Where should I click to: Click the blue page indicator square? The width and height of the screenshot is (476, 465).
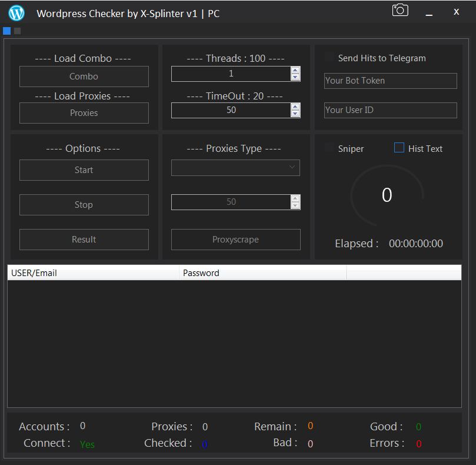[7, 31]
